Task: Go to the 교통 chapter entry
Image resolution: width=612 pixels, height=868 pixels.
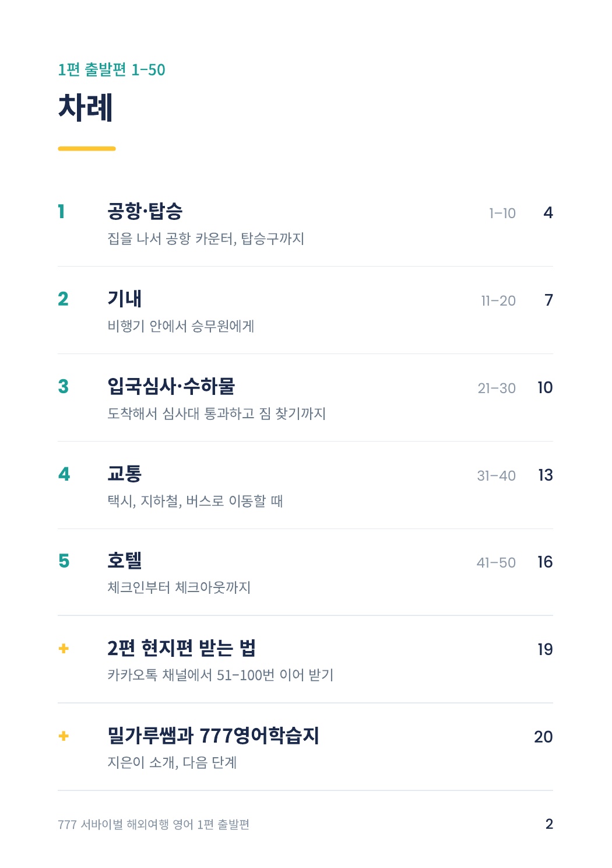Action: point(125,474)
